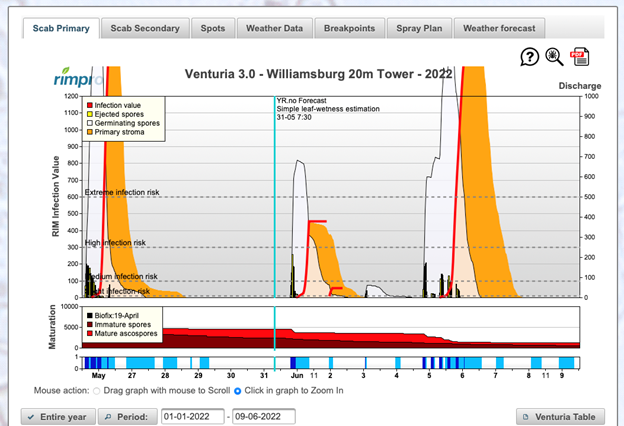Open the help question mark icon
The image size is (624, 426).
point(529,57)
